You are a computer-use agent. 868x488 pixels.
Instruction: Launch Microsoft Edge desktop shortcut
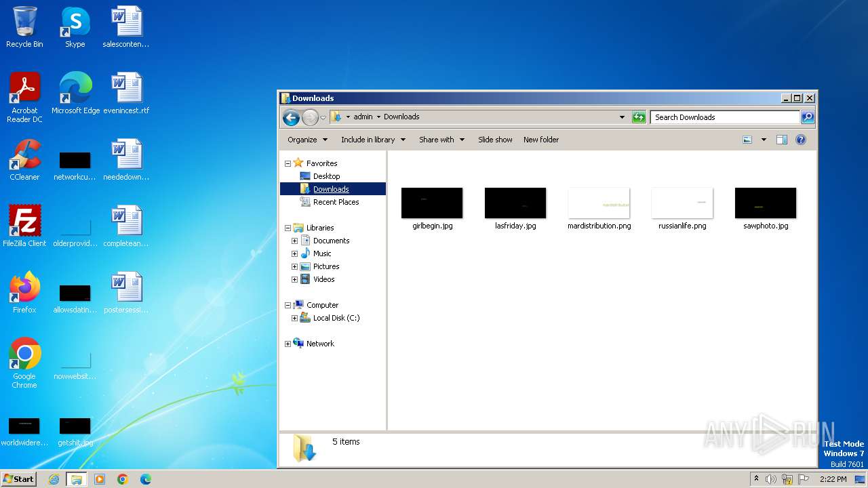[75, 94]
